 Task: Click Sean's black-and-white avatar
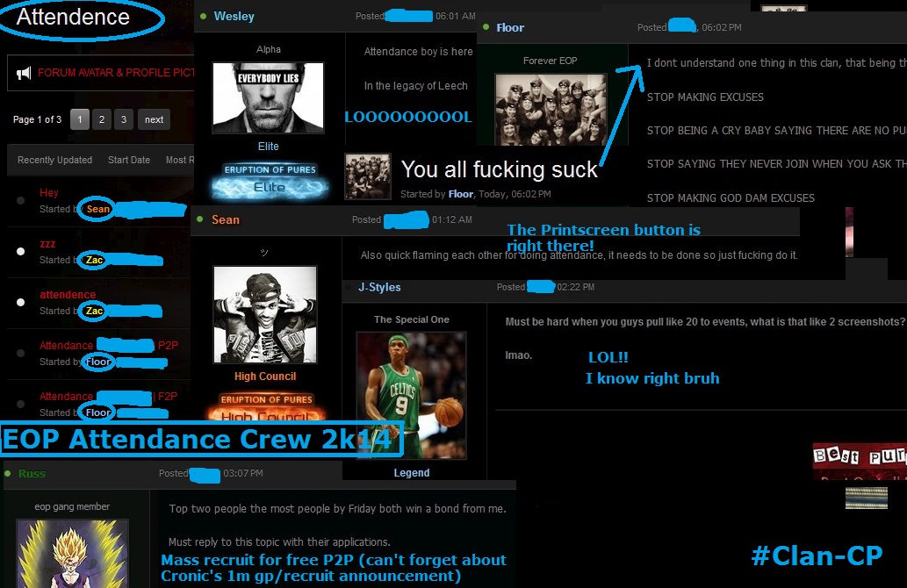265,314
